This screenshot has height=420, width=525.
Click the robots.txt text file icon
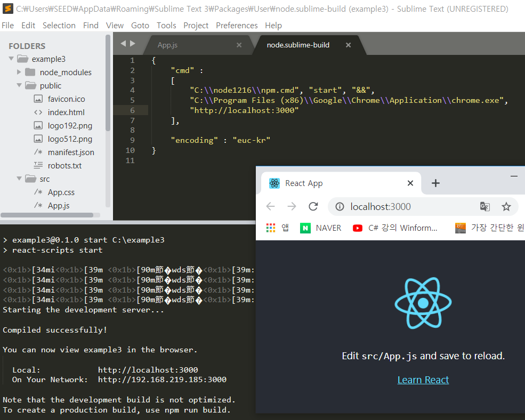[x=38, y=165]
